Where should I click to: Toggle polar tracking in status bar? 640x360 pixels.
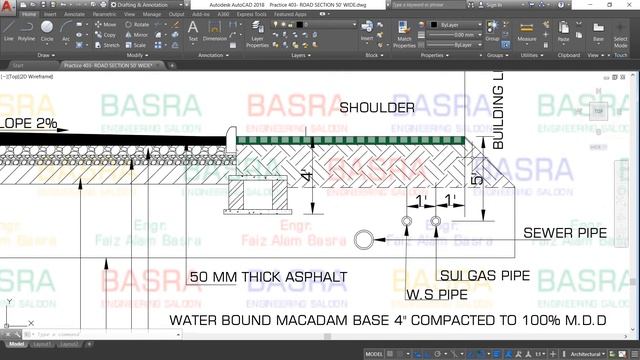pyautogui.click(x=438, y=354)
